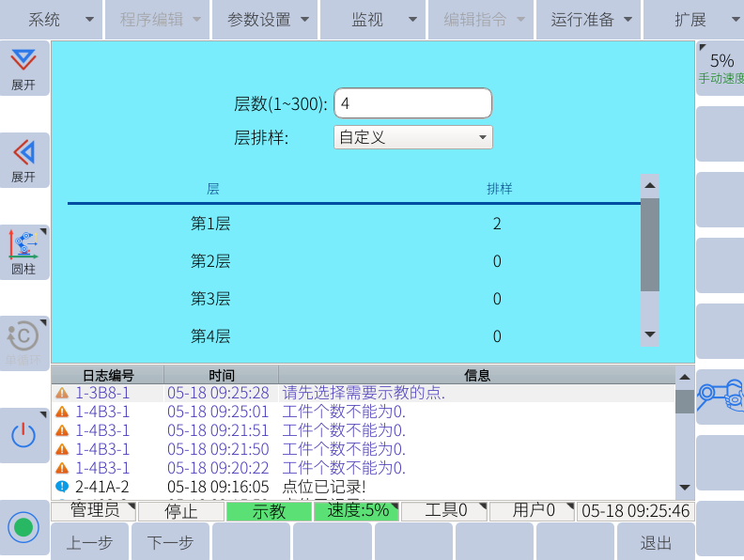This screenshot has width=744, height=560.
Task: Open the 层排样 自定义 dropdown
Action: pyautogui.click(x=413, y=137)
